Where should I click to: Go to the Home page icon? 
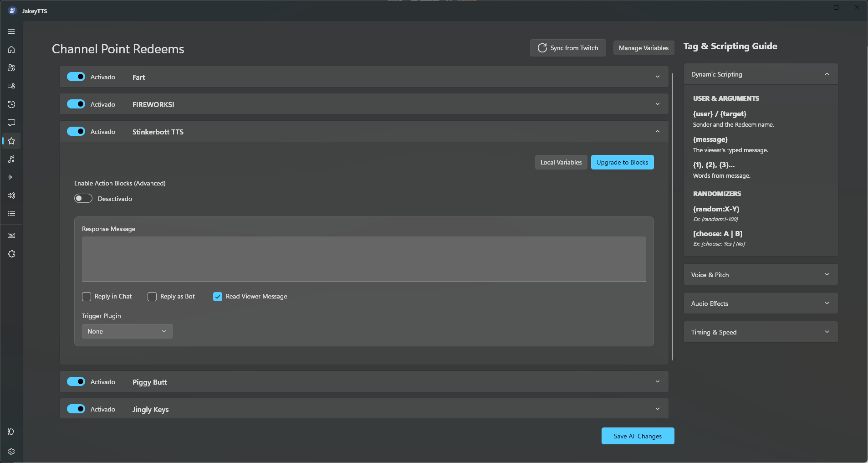tap(11, 50)
